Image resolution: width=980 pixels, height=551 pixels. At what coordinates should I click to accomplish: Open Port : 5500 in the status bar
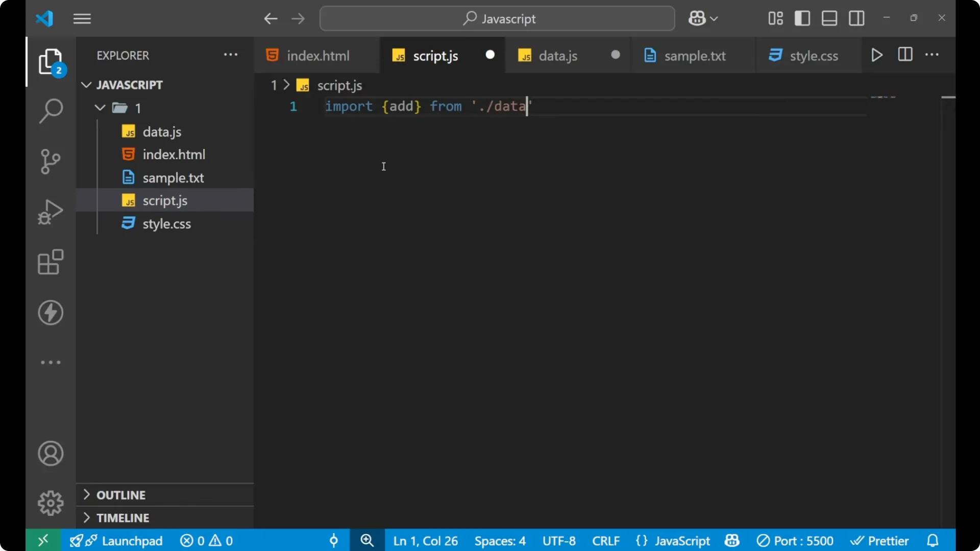coord(795,540)
